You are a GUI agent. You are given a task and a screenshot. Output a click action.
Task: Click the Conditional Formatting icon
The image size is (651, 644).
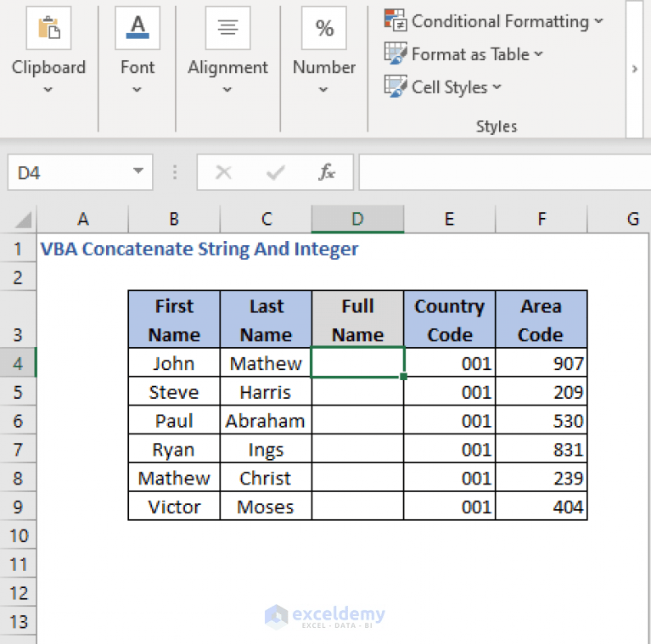click(x=396, y=20)
